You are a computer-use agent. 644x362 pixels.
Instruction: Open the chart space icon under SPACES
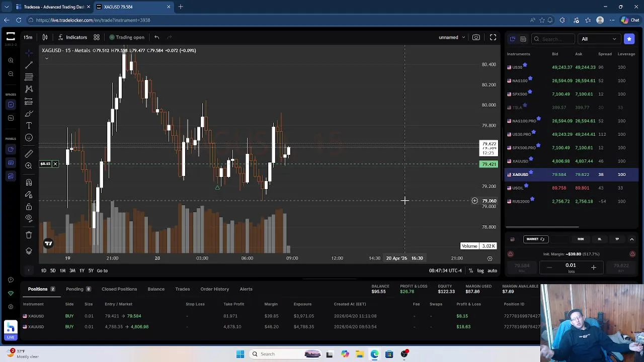11,105
